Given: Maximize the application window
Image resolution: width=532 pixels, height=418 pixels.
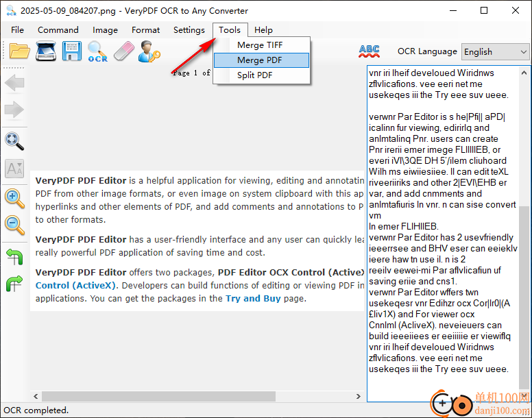Looking at the screenshot, I should coord(484,10).
